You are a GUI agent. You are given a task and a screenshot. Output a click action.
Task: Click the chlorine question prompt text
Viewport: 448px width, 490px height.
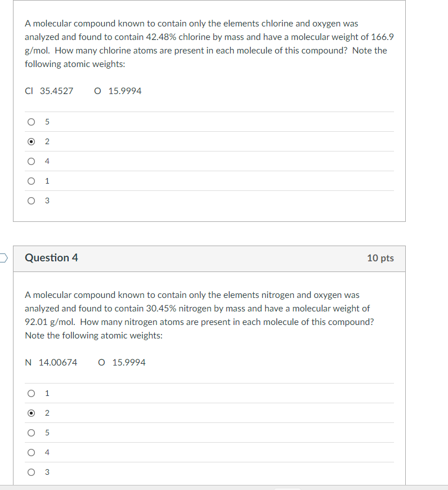coord(209,44)
